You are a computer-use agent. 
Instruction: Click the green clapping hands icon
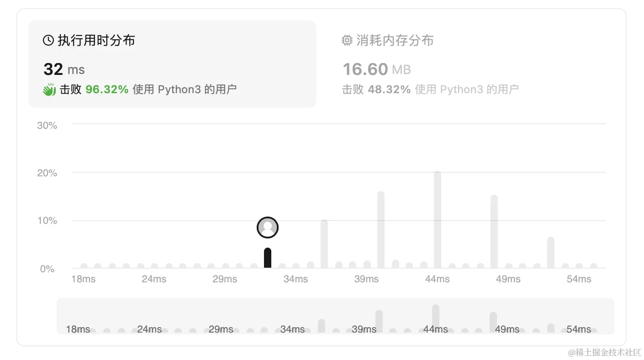pyautogui.click(x=49, y=89)
